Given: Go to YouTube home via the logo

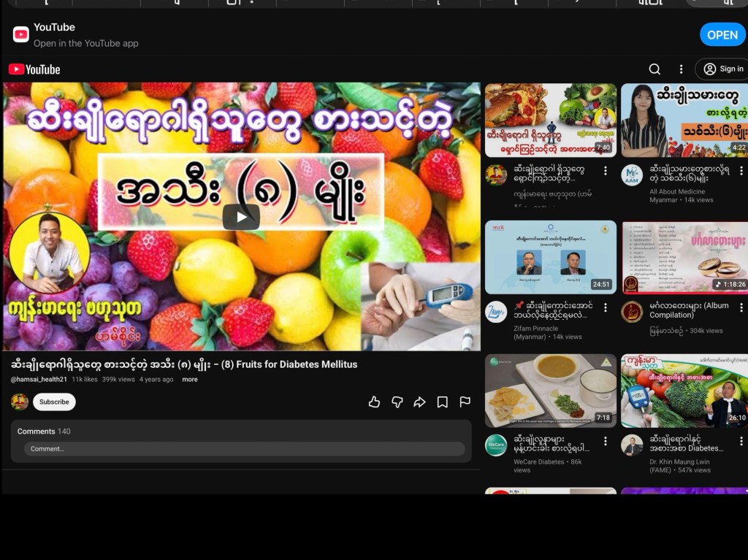Looking at the screenshot, I should tap(34, 69).
